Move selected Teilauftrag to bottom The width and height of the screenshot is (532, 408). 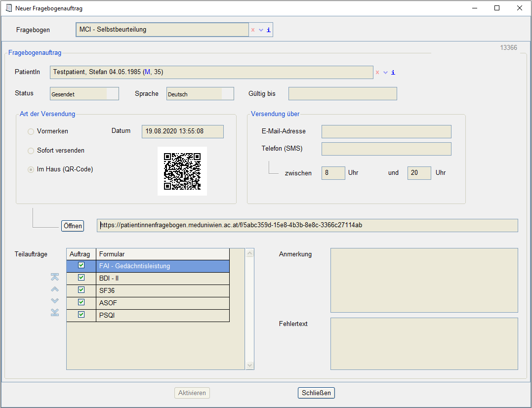(55, 312)
